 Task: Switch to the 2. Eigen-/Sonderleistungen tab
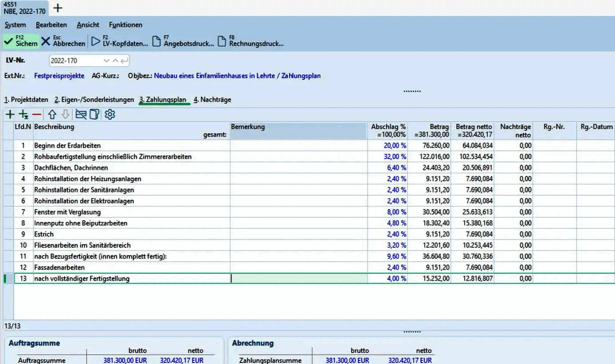[94, 100]
